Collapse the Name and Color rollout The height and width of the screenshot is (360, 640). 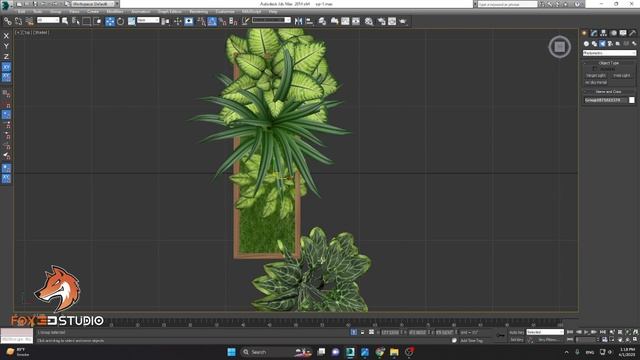click(x=609, y=91)
